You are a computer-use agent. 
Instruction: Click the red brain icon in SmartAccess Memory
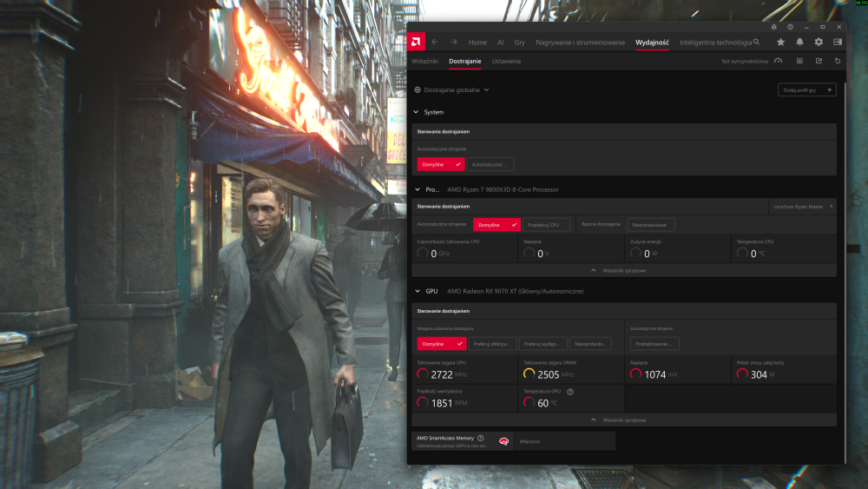503,441
